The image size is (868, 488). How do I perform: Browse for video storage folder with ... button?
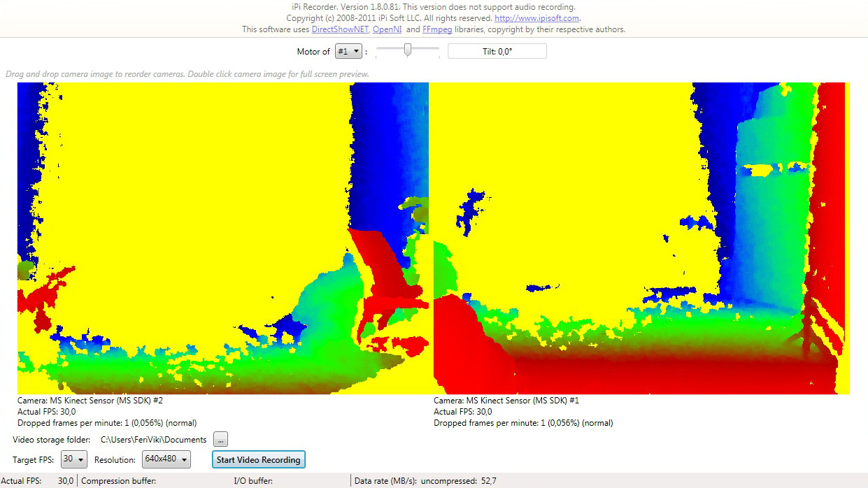pyautogui.click(x=221, y=440)
